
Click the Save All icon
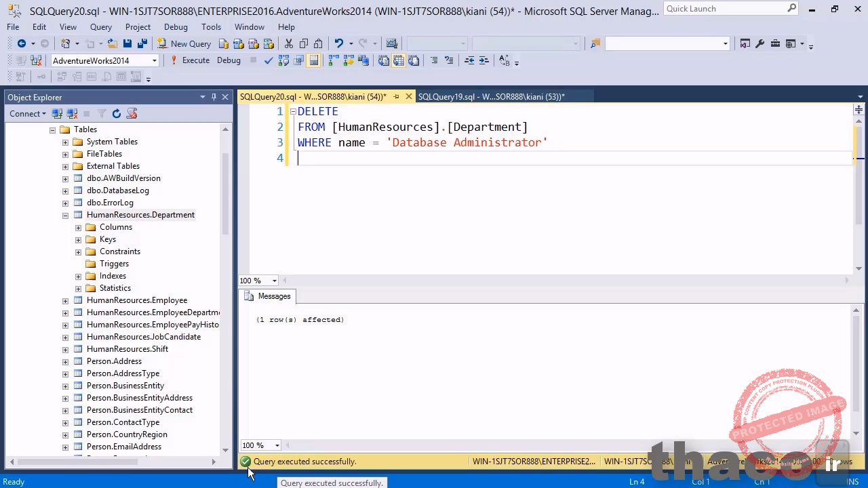point(142,43)
